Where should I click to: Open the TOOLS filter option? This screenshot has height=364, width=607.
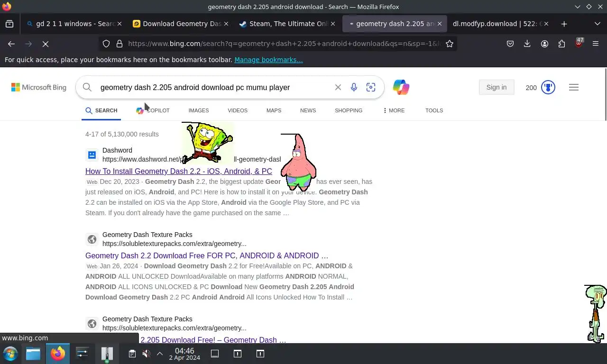434,110
